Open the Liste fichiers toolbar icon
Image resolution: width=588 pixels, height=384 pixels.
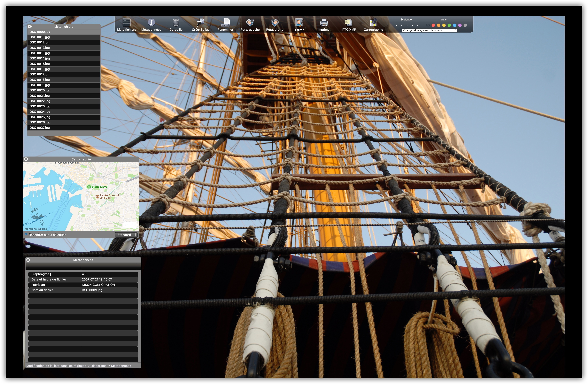tap(127, 23)
